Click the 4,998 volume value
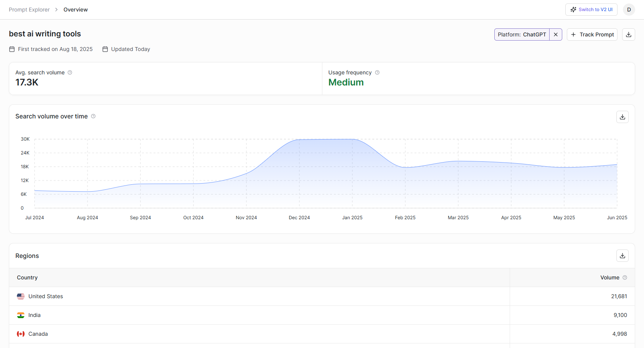 619,334
